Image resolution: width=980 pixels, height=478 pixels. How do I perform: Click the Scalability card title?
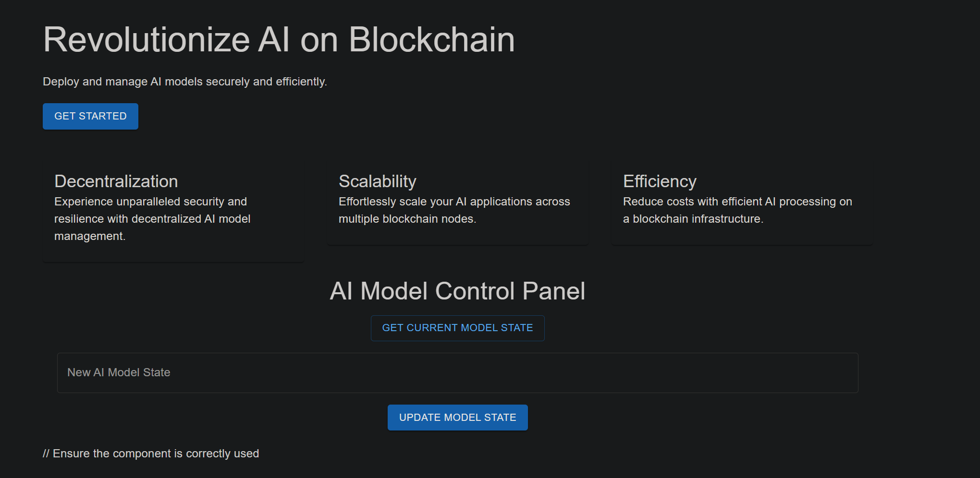click(x=377, y=181)
